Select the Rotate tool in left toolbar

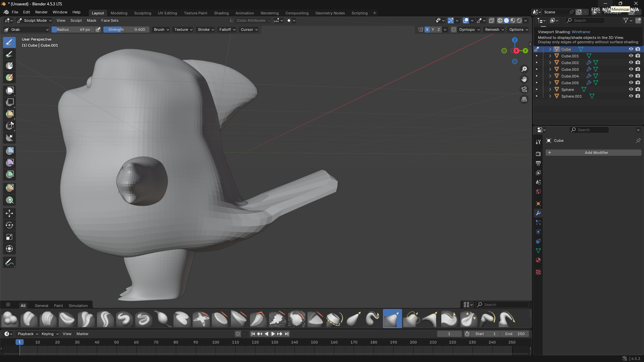coord(9,225)
